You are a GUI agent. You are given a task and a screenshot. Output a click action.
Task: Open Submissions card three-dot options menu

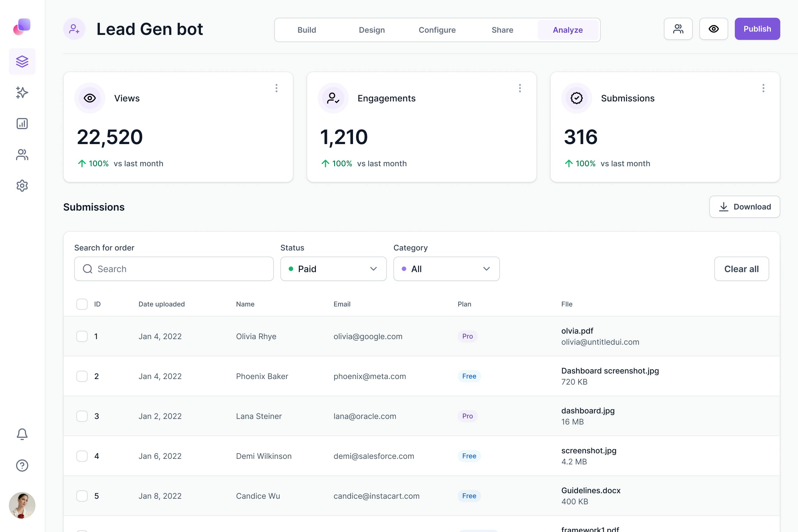pos(763,88)
